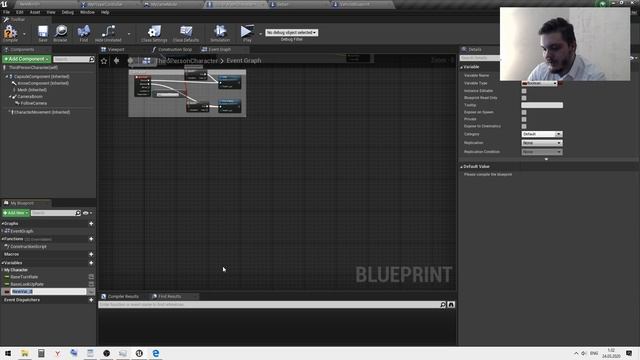Add a new variable with Variables plus icon
This screenshot has width=640, height=360.
91,263
